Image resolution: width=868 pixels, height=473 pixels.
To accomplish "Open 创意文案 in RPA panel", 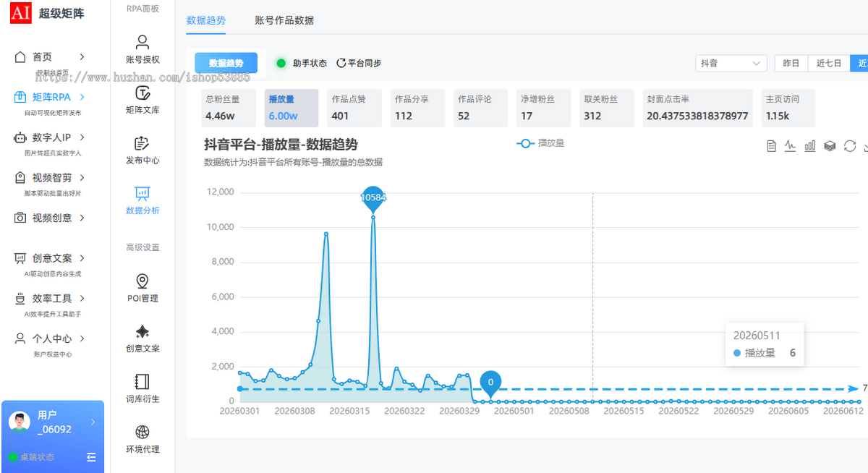I will tap(142, 338).
